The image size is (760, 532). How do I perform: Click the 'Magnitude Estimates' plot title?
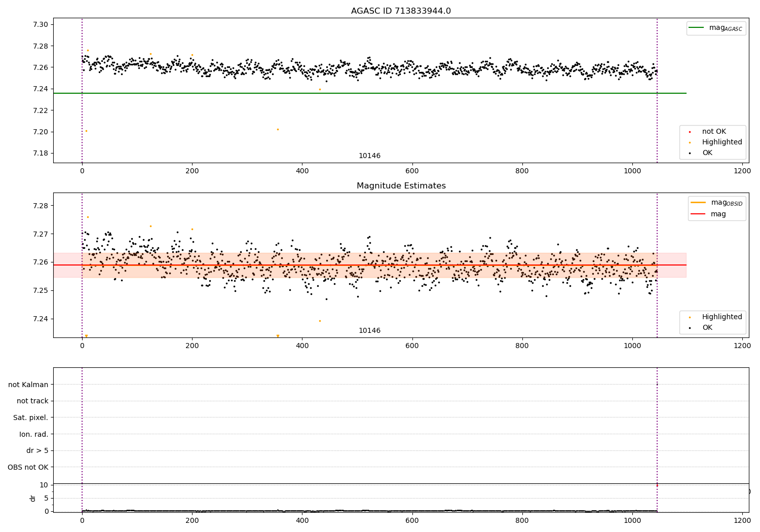click(x=401, y=186)
